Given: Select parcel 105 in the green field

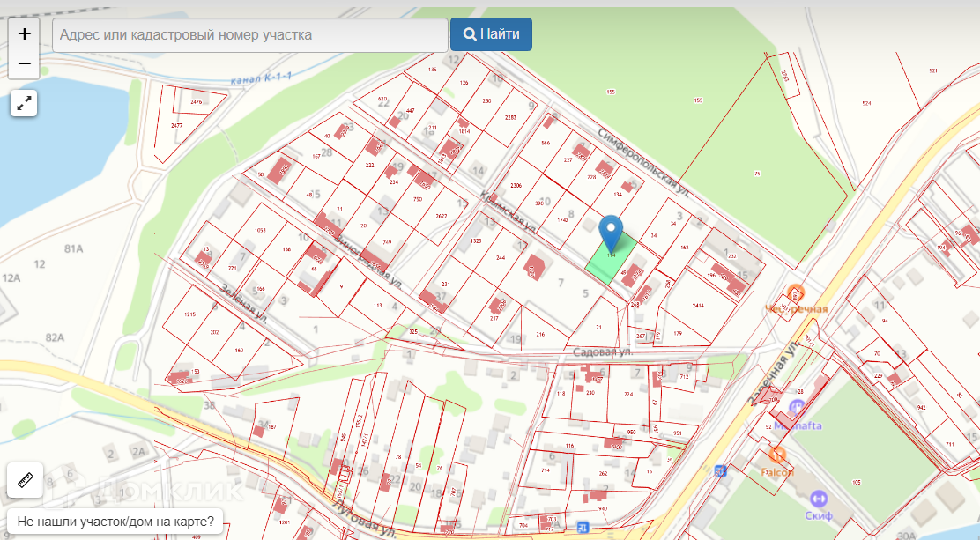Looking at the screenshot, I should click(x=856, y=483).
